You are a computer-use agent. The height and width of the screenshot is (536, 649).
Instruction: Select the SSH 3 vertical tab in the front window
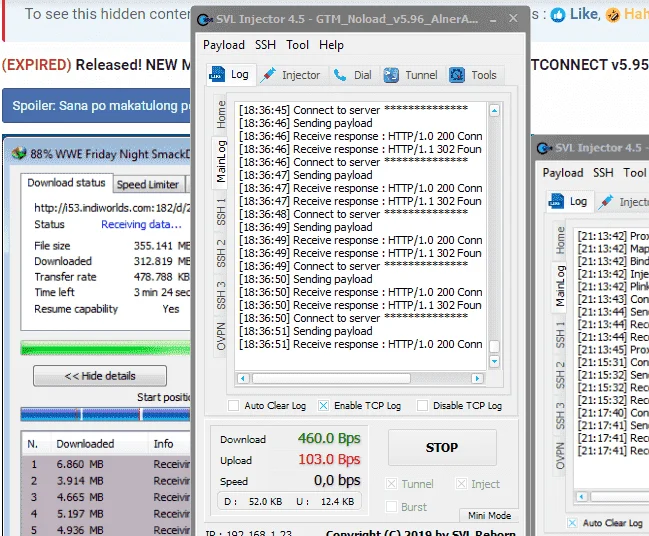click(221, 295)
